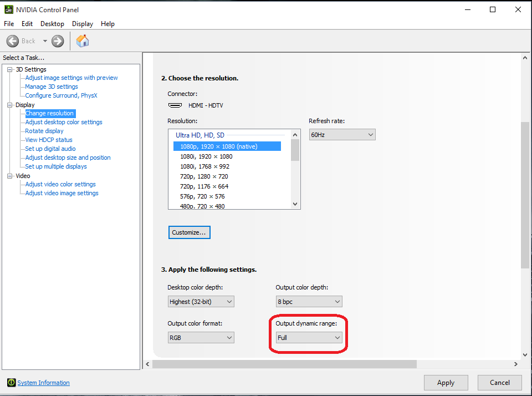Click the Forward arrow icon
The width and height of the screenshot is (532, 396).
pos(58,41)
